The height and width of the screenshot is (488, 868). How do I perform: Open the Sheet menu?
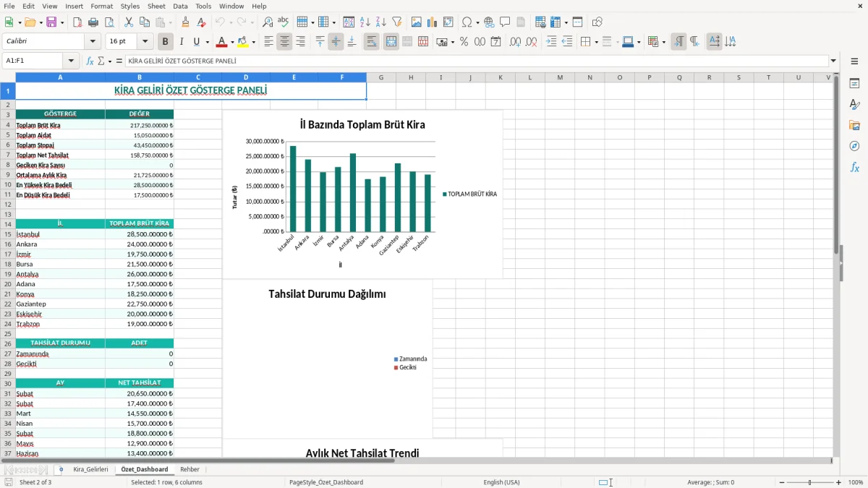click(x=156, y=6)
